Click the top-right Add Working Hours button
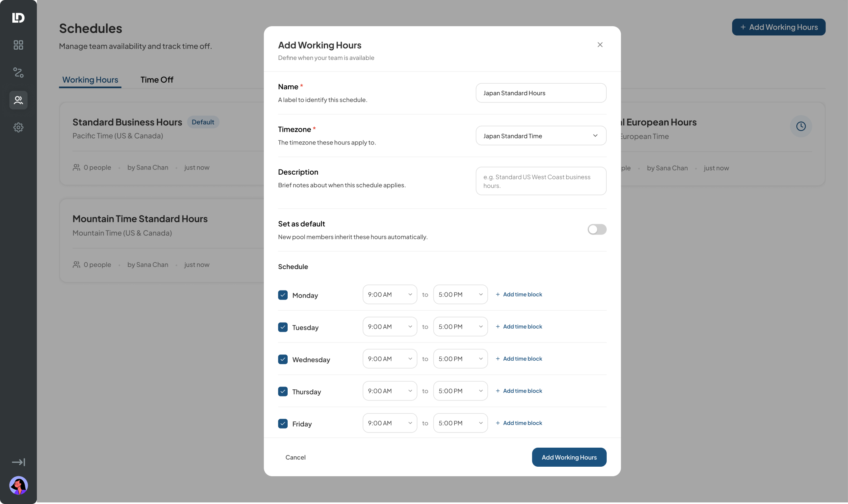848x504 pixels. point(779,27)
